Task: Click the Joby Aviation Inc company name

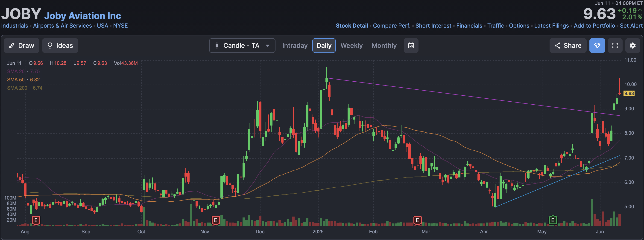Action: coord(83,16)
